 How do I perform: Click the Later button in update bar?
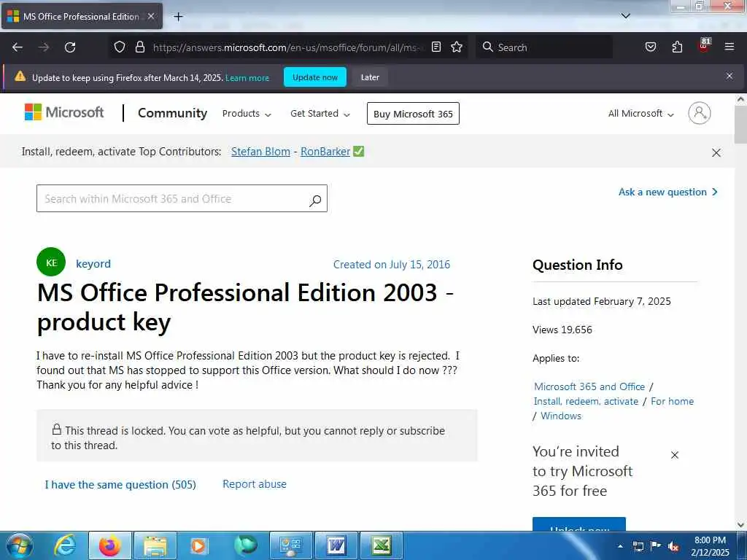370,77
